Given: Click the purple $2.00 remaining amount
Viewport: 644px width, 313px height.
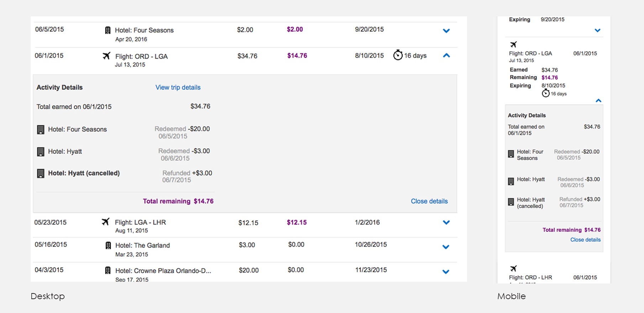Looking at the screenshot, I should [x=295, y=30].
